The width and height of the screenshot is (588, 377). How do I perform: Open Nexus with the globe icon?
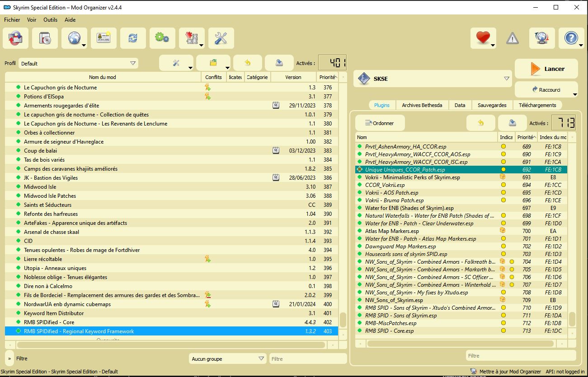pyautogui.click(x=74, y=38)
